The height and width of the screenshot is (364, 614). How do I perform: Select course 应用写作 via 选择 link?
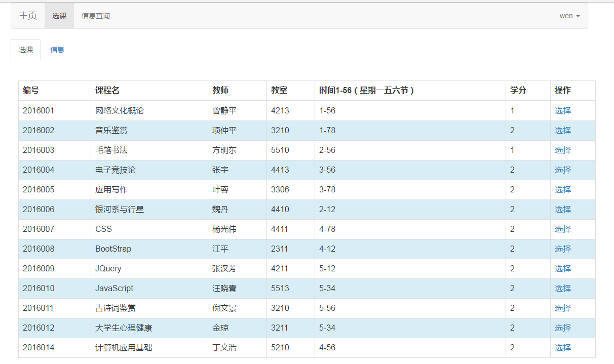[563, 189]
